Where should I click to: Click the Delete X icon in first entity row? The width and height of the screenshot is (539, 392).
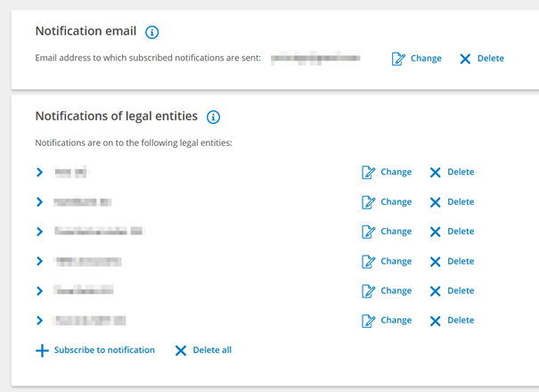click(x=435, y=172)
